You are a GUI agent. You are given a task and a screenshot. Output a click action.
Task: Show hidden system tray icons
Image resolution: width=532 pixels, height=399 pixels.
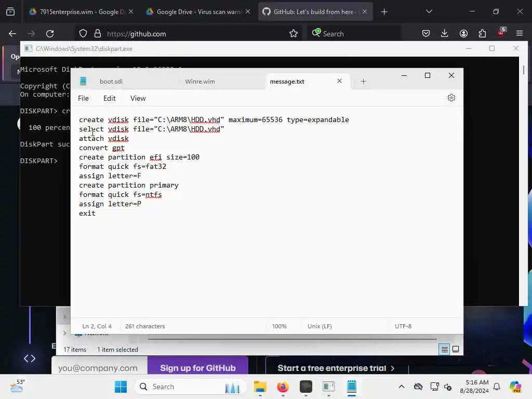[x=402, y=387]
